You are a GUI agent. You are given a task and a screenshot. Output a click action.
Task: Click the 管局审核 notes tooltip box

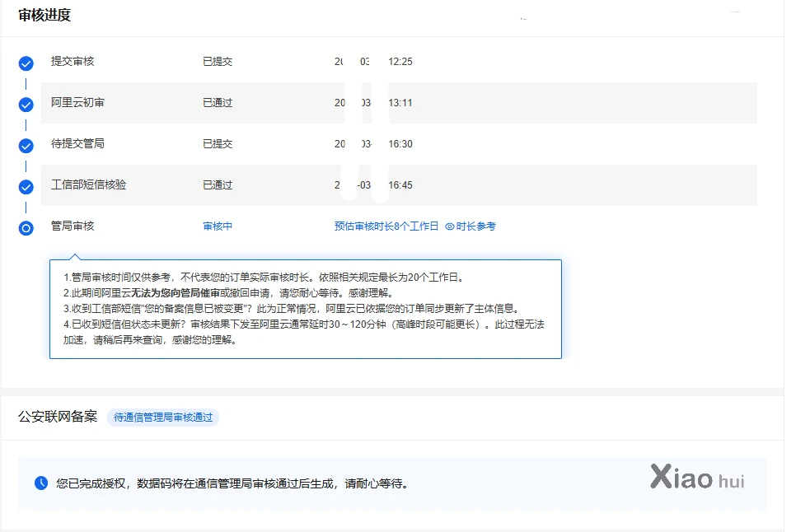[305, 309]
